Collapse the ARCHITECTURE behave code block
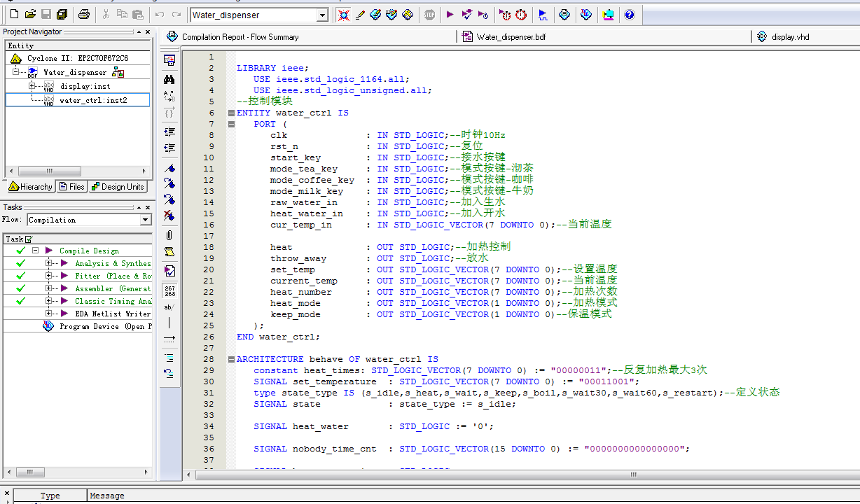860x504 pixels. coord(230,359)
